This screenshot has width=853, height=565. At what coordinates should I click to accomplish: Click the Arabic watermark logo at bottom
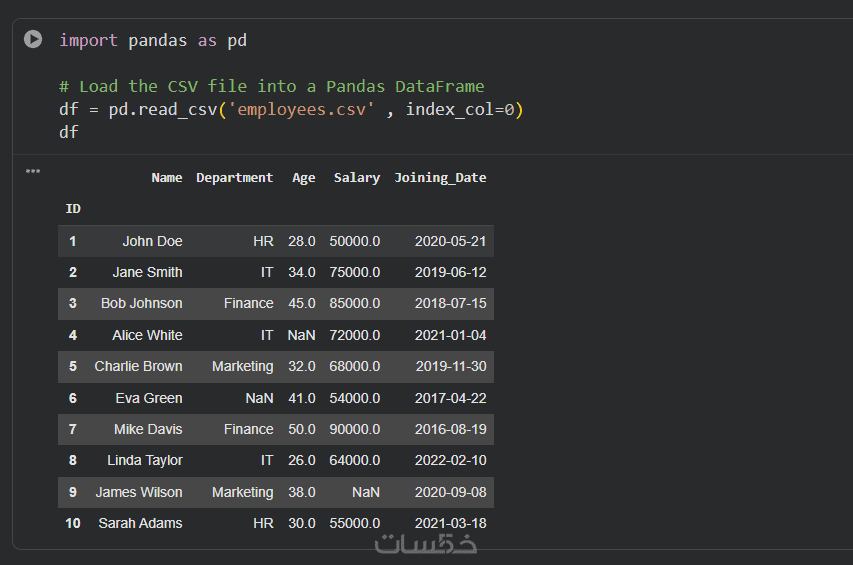point(426,544)
